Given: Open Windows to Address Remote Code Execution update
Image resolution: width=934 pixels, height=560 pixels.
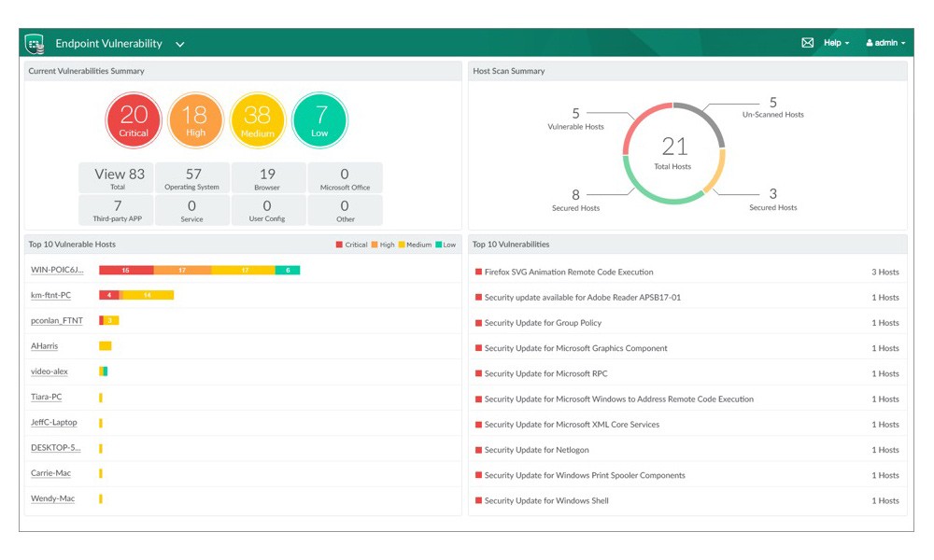Looking at the screenshot, I should coord(619,399).
